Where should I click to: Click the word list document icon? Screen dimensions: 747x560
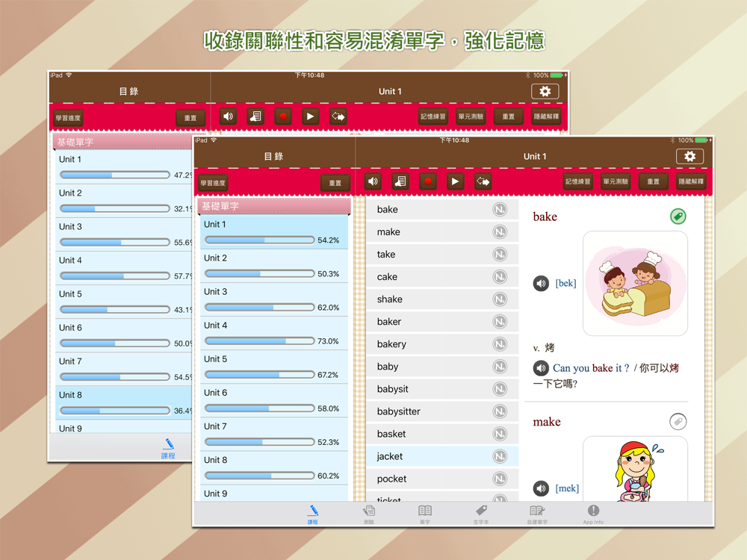[400, 181]
